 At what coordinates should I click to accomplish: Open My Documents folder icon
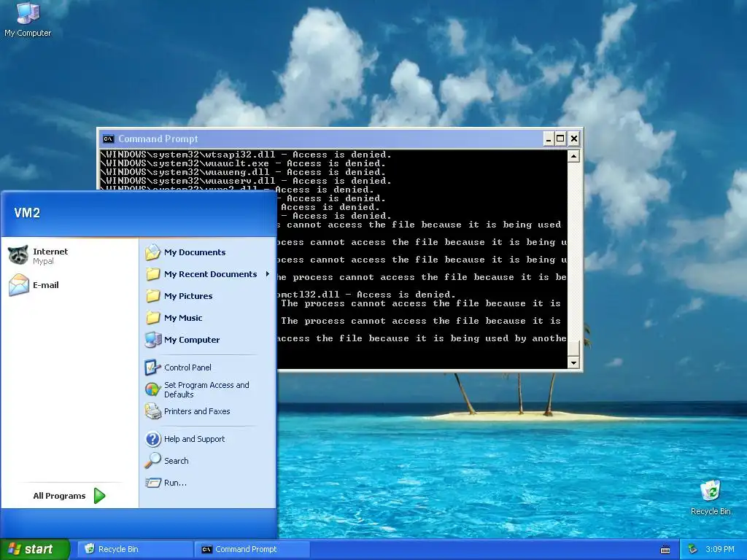coord(153,252)
